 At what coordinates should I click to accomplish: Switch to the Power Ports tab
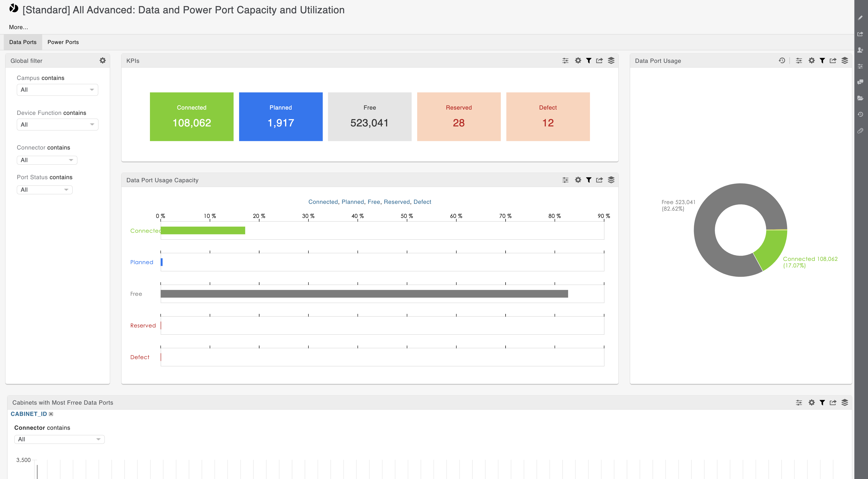tap(63, 42)
